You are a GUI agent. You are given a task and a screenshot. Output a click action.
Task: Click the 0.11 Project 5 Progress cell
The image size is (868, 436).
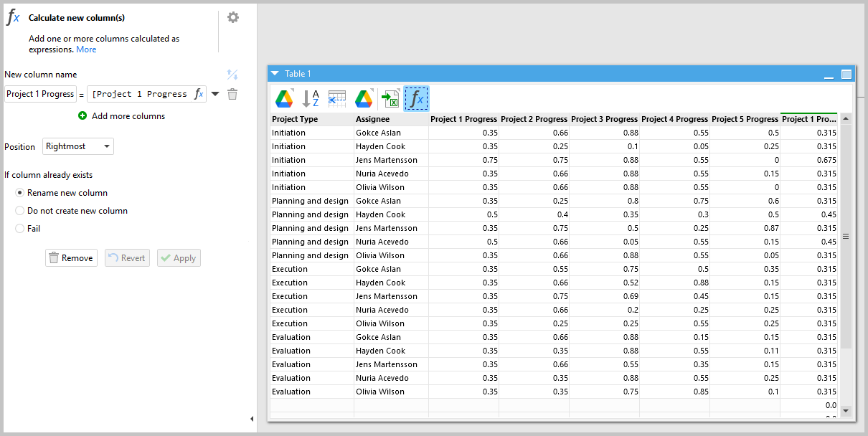[745, 351]
